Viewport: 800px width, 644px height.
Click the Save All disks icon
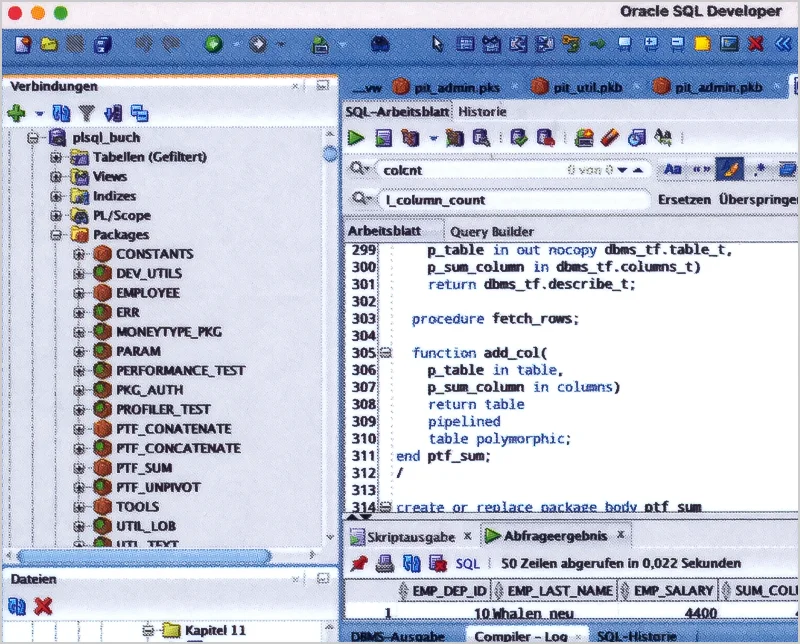(x=103, y=44)
